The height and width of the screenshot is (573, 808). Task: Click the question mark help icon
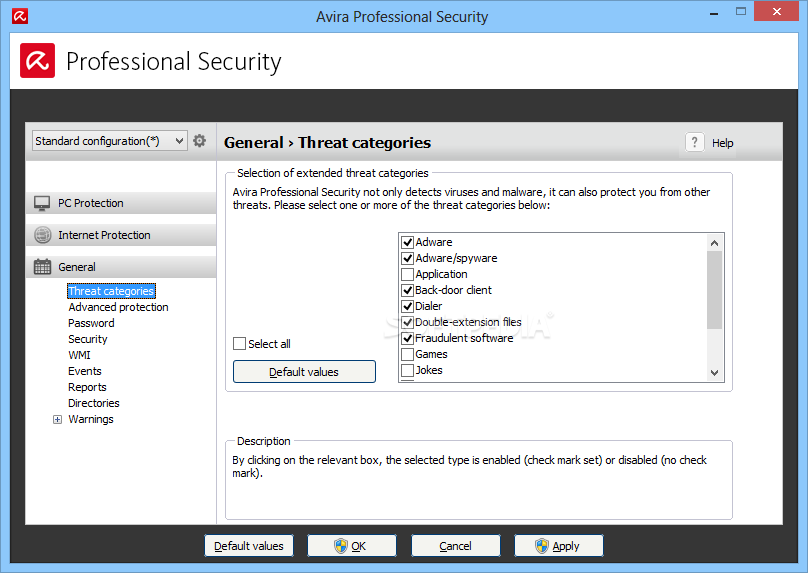[694, 142]
